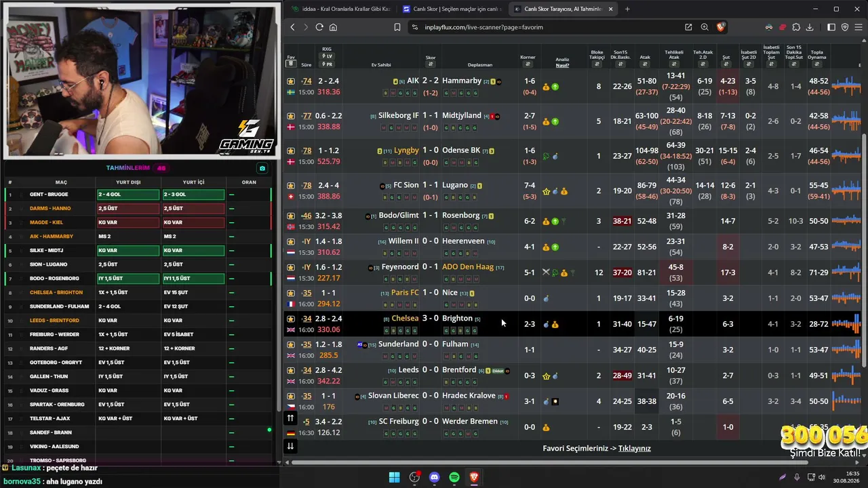Image resolution: width=868 pixels, height=488 pixels.
Task: Click the money bag icon in Silkeborg row
Action: click(546, 122)
